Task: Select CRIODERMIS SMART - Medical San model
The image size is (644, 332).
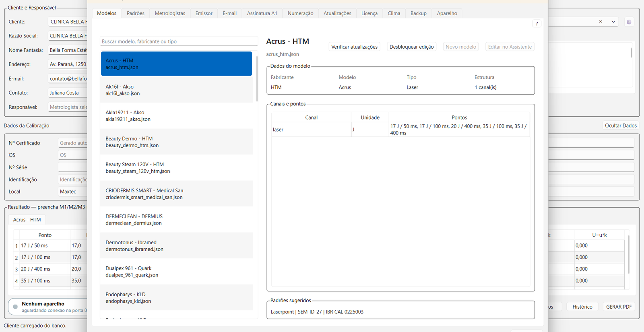Action: click(x=176, y=194)
